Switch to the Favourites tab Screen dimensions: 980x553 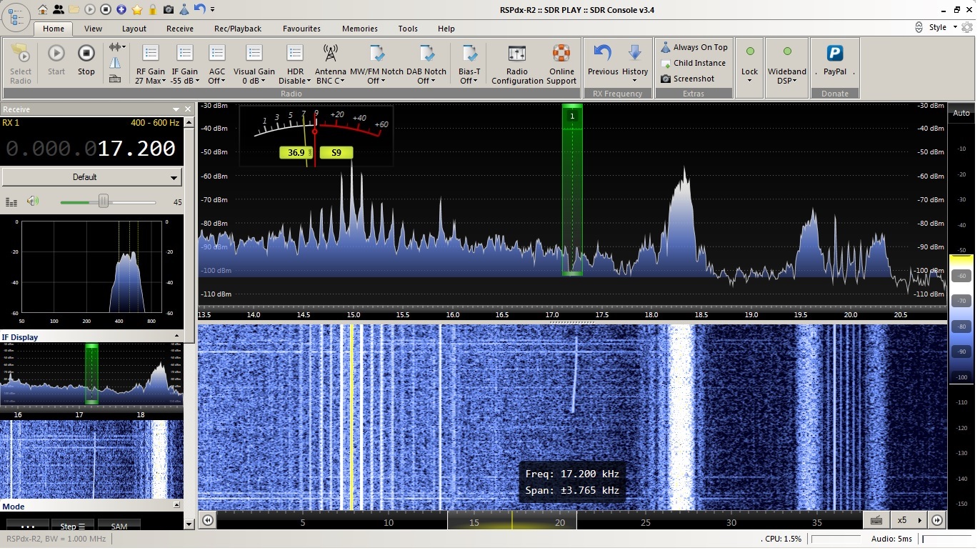(301, 29)
